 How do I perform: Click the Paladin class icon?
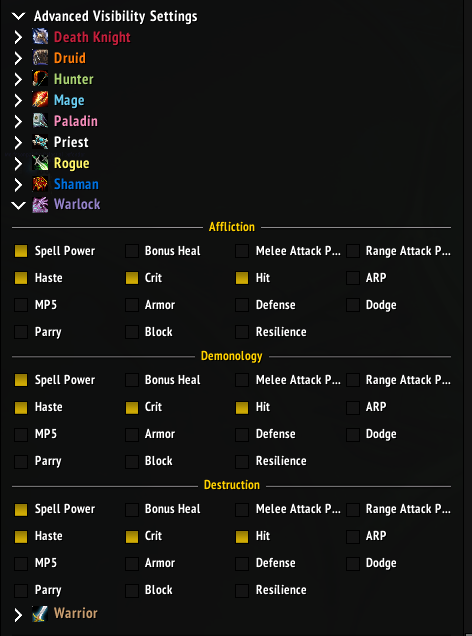click(40, 121)
